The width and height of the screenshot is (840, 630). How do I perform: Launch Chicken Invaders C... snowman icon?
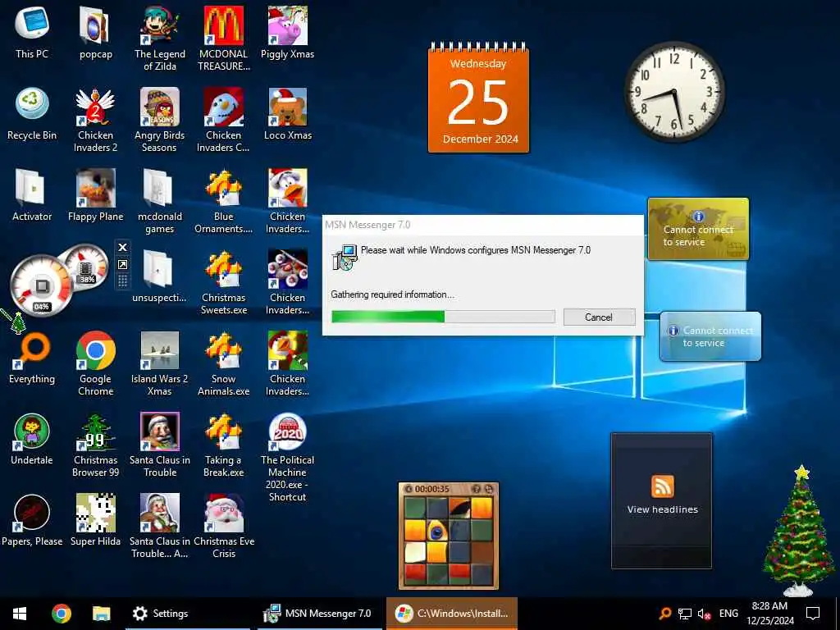click(223, 119)
